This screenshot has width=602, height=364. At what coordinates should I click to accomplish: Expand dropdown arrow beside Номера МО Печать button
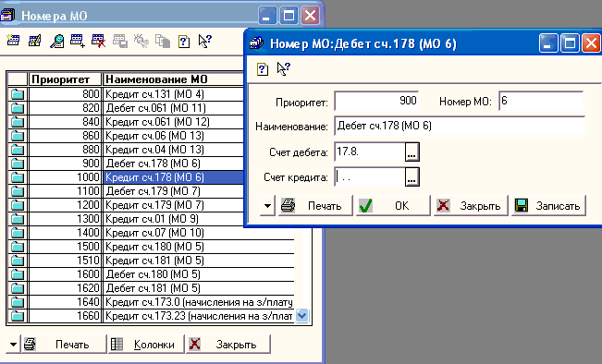[x=13, y=344]
